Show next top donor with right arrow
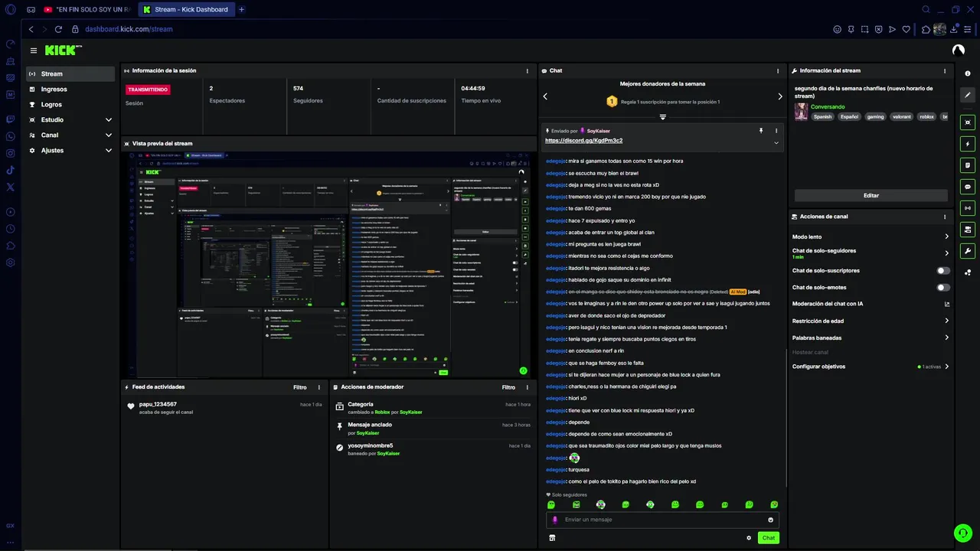Screen dimensions: 980x551 [x=780, y=96]
